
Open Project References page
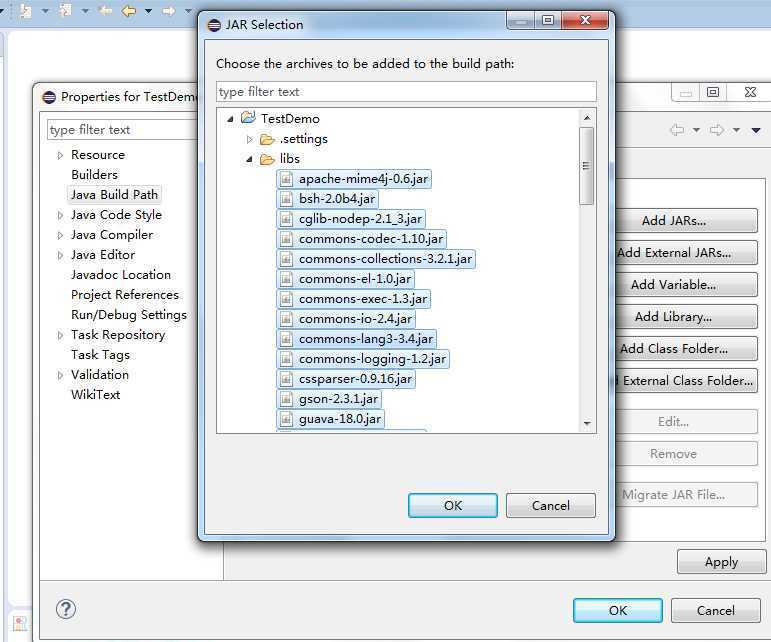point(125,295)
